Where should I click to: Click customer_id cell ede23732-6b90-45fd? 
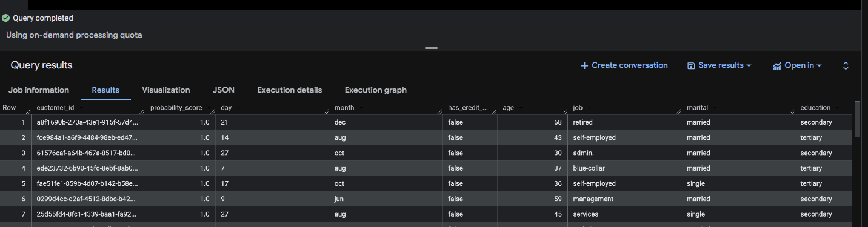pyautogui.click(x=87, y=168)
